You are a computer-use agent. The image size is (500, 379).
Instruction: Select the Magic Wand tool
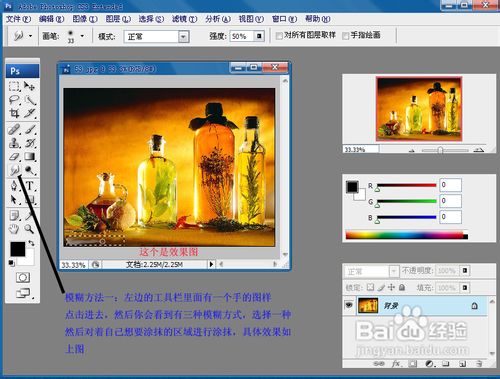click(x=30, y=100)
